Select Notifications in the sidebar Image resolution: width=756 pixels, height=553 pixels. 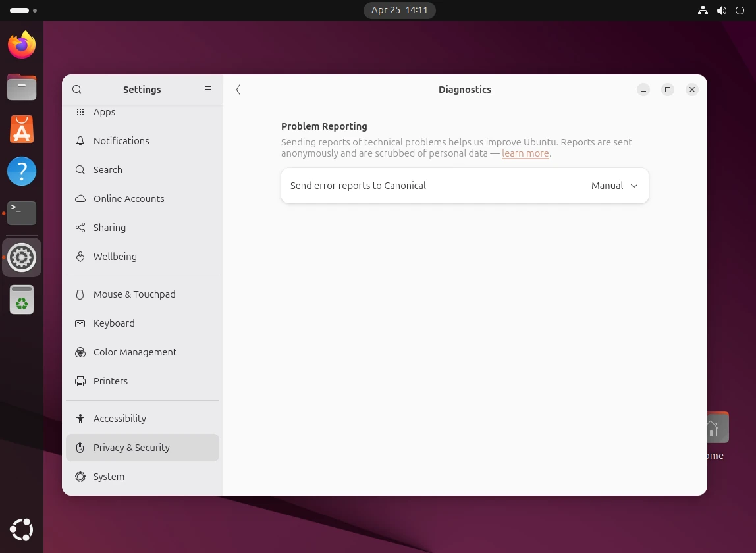(x=121, y=141)
